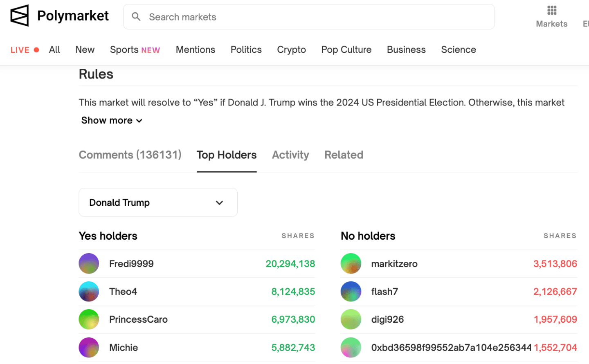
Task: Open the Comments (136131) tab
Action: click(x=130, y=155)
